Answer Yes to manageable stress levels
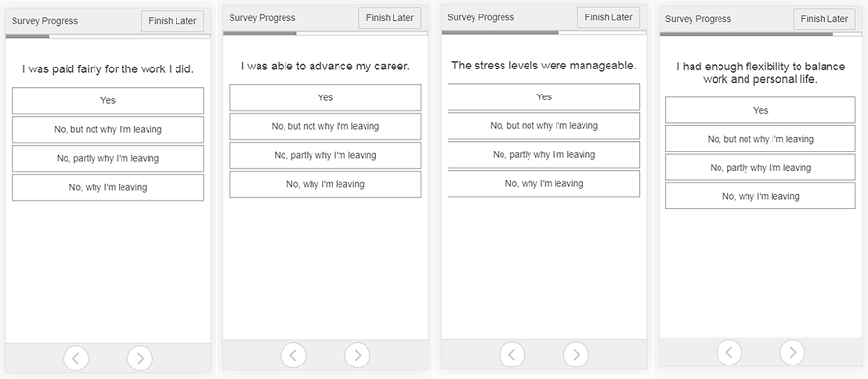This screenshot has width=868, height=379. [x=544, y=96]
